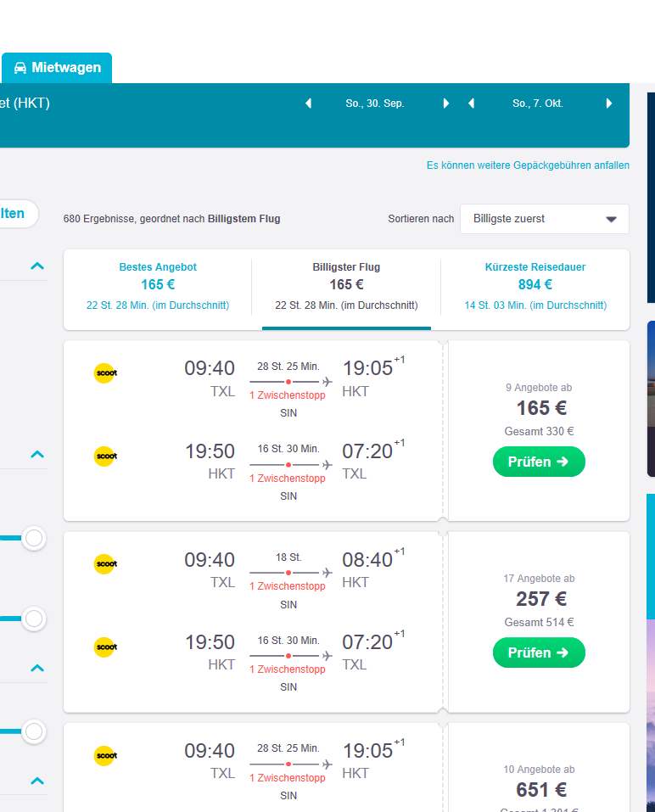Image resolution: width=655 pixels, height=812 pixels.
Task: Go to previous departure date before 30. Sep.
Action: [309, 103]
